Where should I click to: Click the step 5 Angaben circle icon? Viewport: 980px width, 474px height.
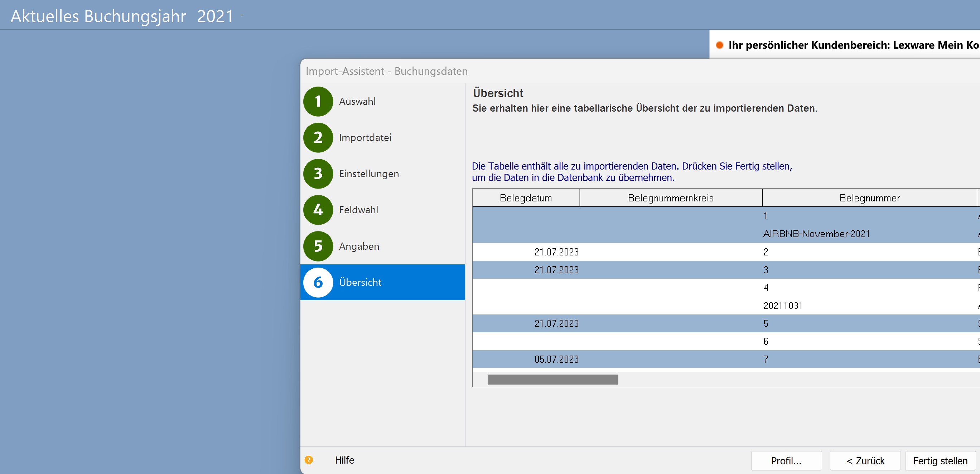318,246
